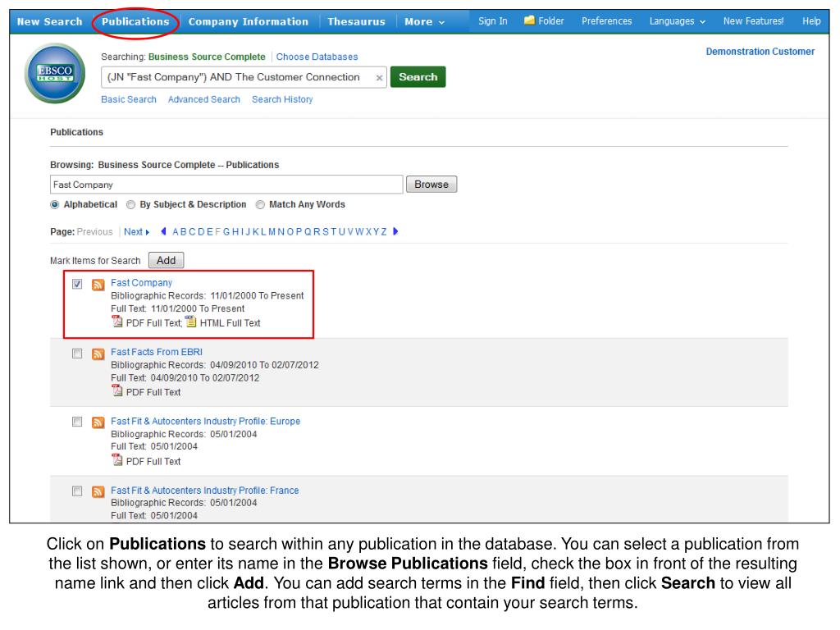840x630 pixels.
Task: Click Sign In
Action: click(x=493, y=21)
